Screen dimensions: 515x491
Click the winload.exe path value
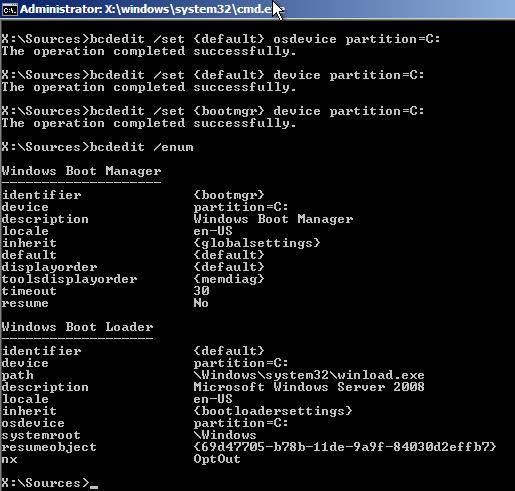click(x=309, y=375)
